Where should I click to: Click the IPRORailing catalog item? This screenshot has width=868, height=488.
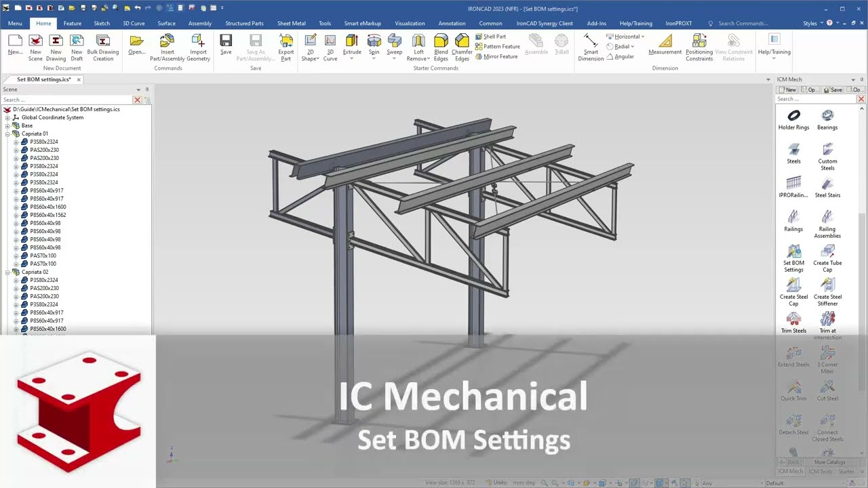793,187
